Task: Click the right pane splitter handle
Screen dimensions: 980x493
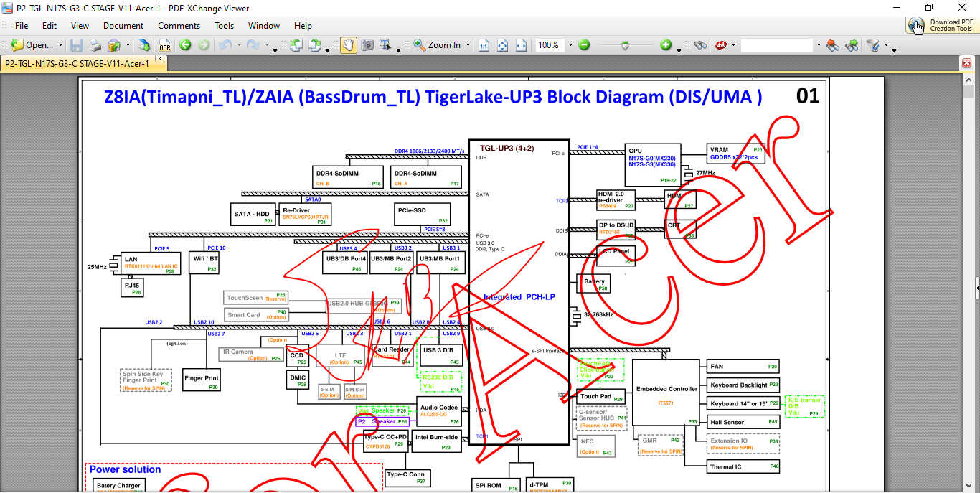Action: coord(976,287)
